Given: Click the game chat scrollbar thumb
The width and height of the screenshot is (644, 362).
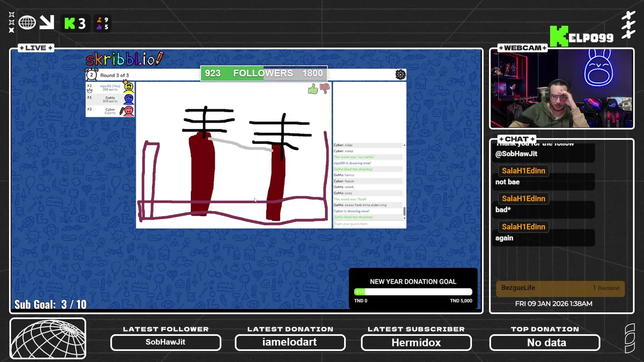Looking at the screenshot, I should pyautogui.click(x=404, y=212).
